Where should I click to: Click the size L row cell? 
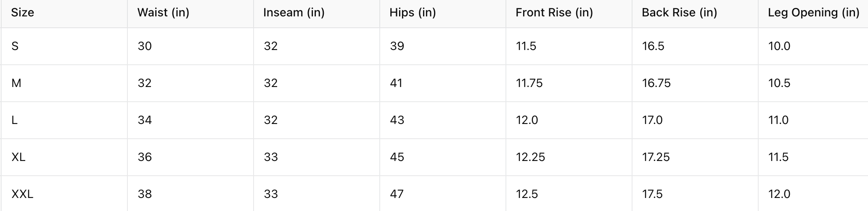[15, 120]
